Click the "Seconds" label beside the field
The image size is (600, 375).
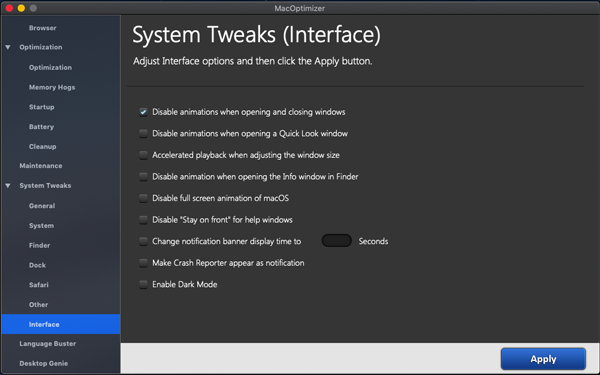tap(373, 241)
